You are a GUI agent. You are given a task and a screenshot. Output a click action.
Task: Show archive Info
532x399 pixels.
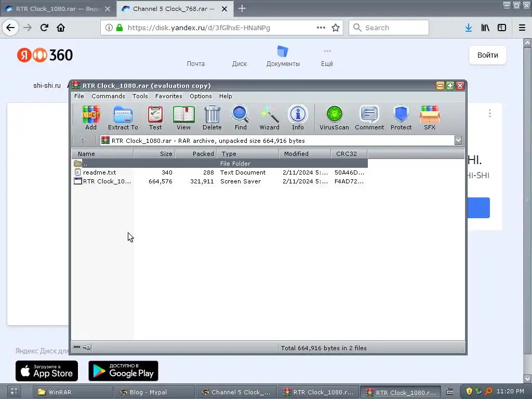pyautogui.click(x=298, y=118)
